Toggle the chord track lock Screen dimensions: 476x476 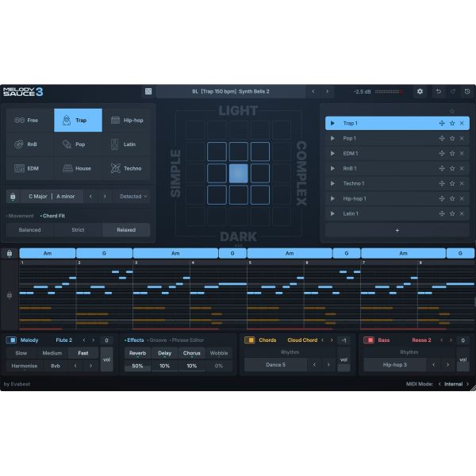10,253
